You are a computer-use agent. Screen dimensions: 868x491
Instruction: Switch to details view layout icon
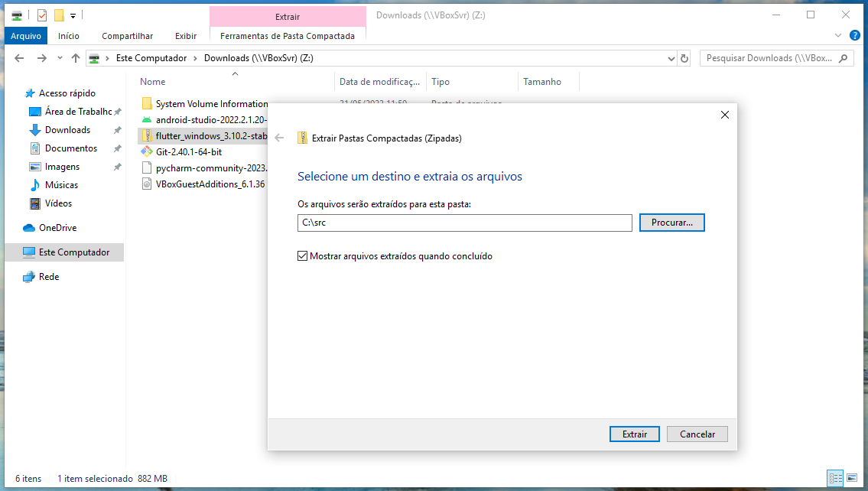(835, 478)
